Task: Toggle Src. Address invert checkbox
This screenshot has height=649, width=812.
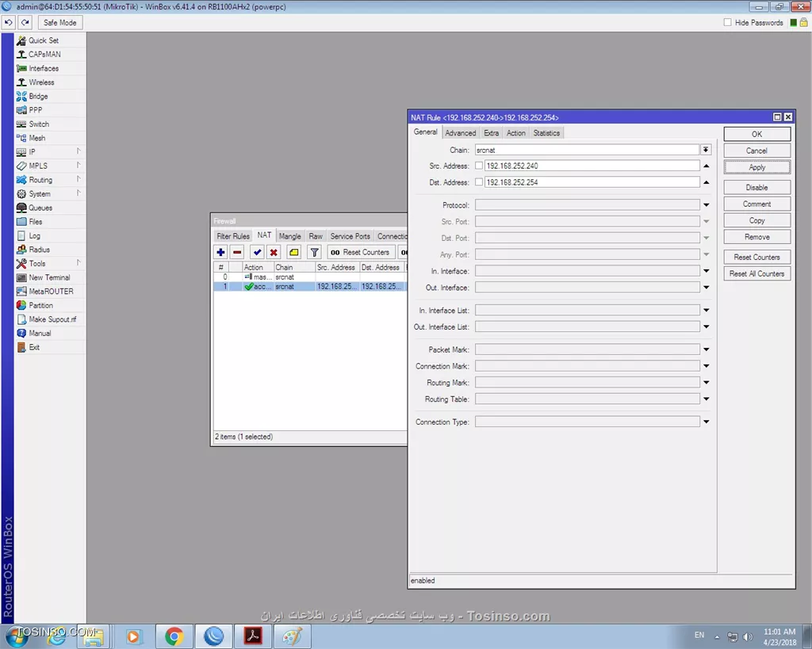Action: (x=479, y=166)
